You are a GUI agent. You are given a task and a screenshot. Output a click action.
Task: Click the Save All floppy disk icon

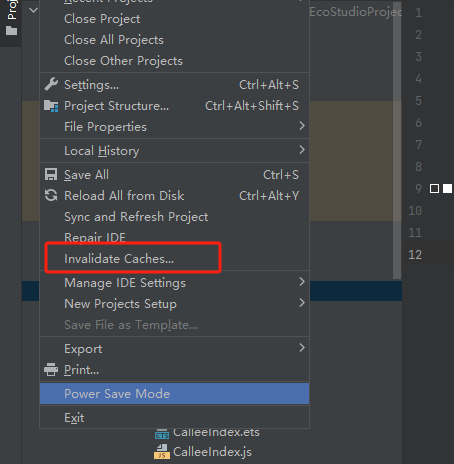51,175
